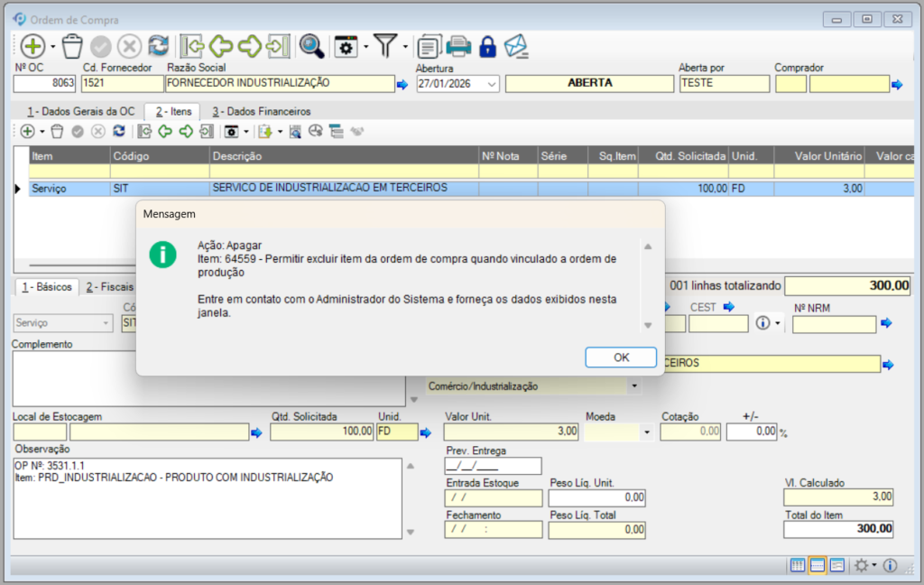924x585 pixels.
Task: Switch to Dados Gerais da OC tab
Action: (80, 111)
